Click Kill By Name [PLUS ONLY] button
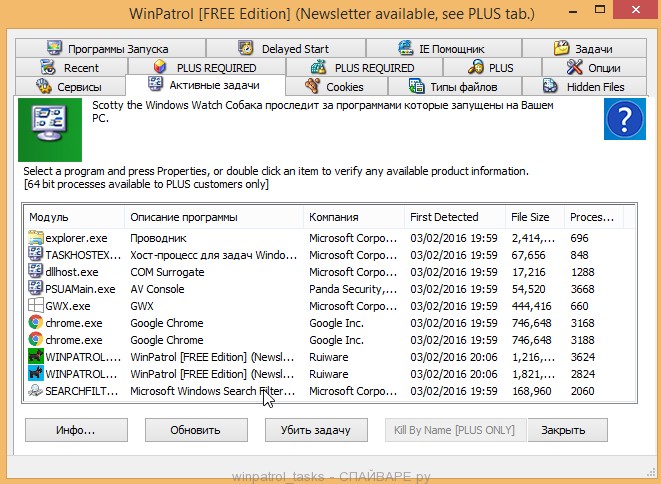Image resolution: width=661 pixels, height=484 pixels. click(455, 430)
